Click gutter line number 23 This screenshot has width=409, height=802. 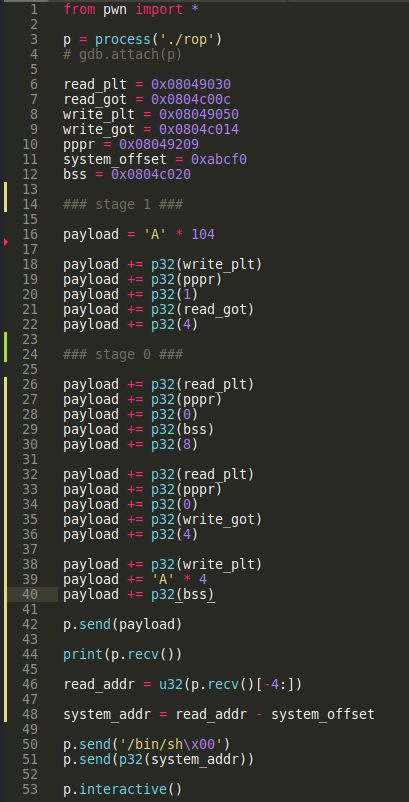(x=30, y=340)
